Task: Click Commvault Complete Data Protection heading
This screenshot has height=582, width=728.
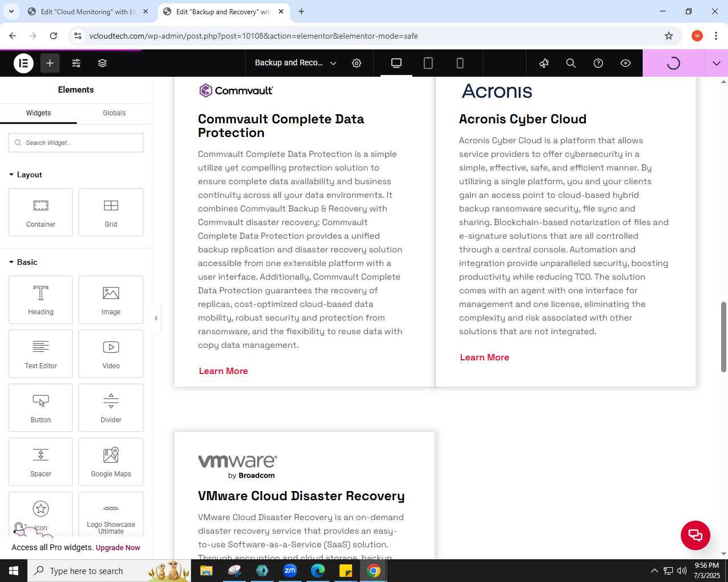Action: click(x=281, y=126)
